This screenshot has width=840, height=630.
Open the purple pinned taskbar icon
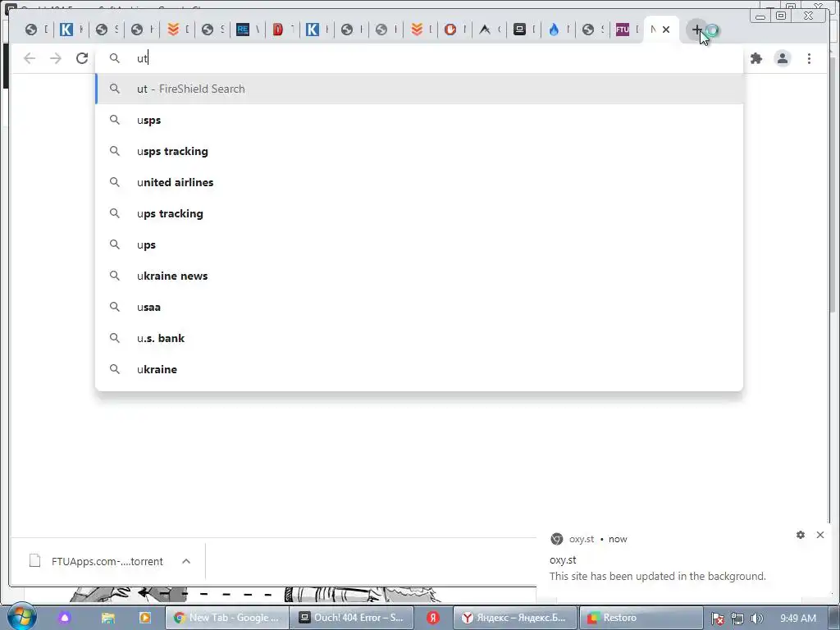coord(65,618)
